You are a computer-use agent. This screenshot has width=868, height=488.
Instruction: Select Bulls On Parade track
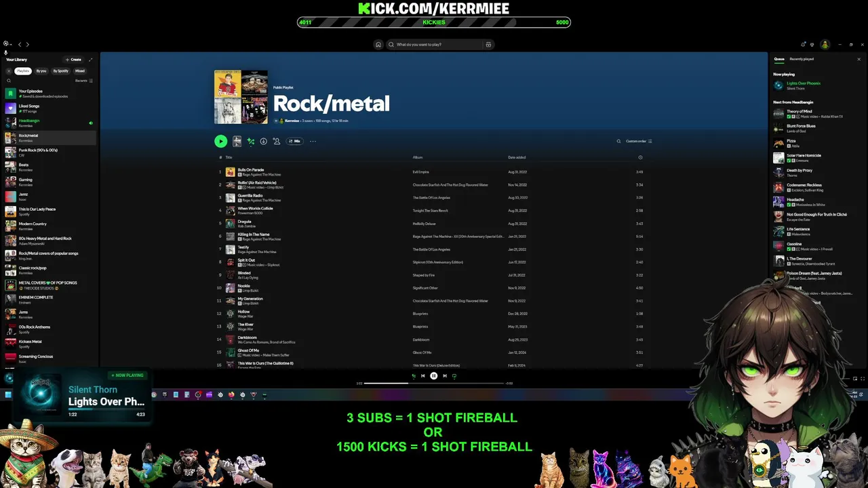point(431,172)
